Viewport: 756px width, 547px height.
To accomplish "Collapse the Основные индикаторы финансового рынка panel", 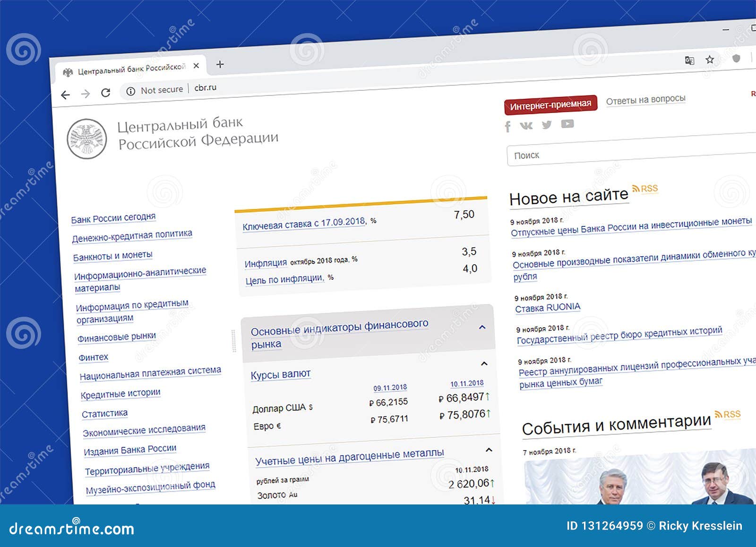I will [482, 327].
